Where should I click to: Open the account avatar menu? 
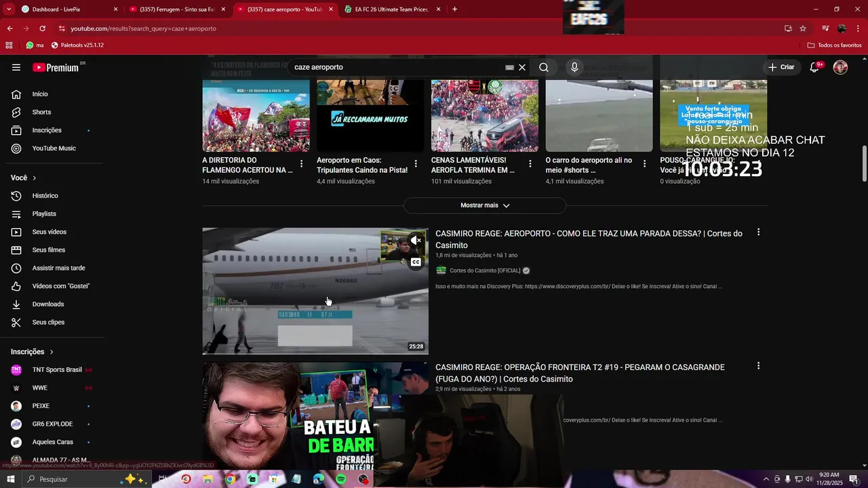(840, 67)
